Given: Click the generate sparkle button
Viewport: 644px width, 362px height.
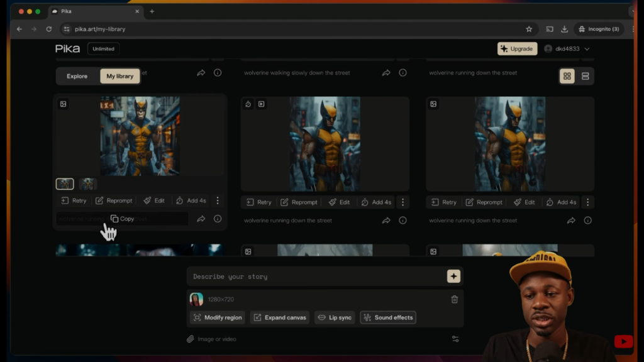Looking at the screenshot, I should (453, 277).
